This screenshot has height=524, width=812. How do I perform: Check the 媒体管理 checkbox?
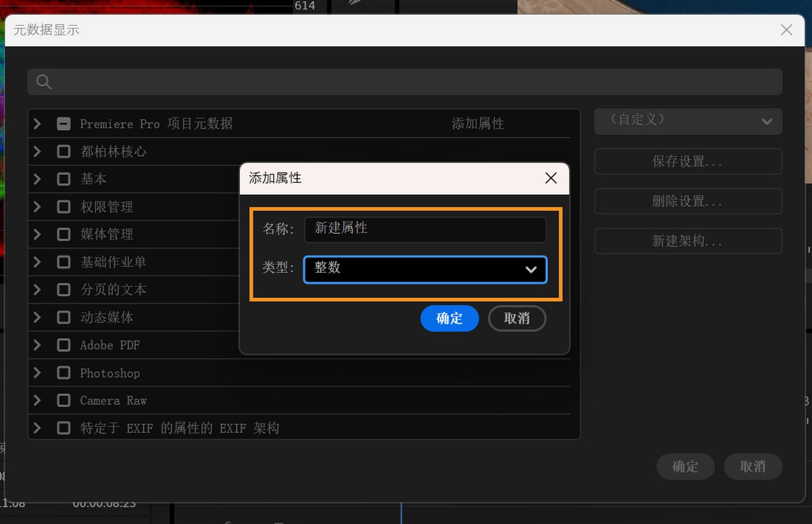[x=63, y=234]
